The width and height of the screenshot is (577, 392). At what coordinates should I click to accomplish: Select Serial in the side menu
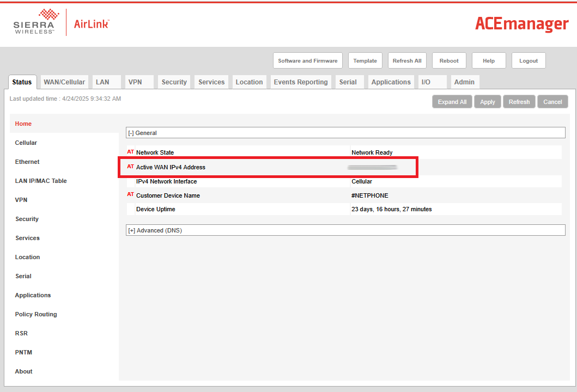coord(23,276)
